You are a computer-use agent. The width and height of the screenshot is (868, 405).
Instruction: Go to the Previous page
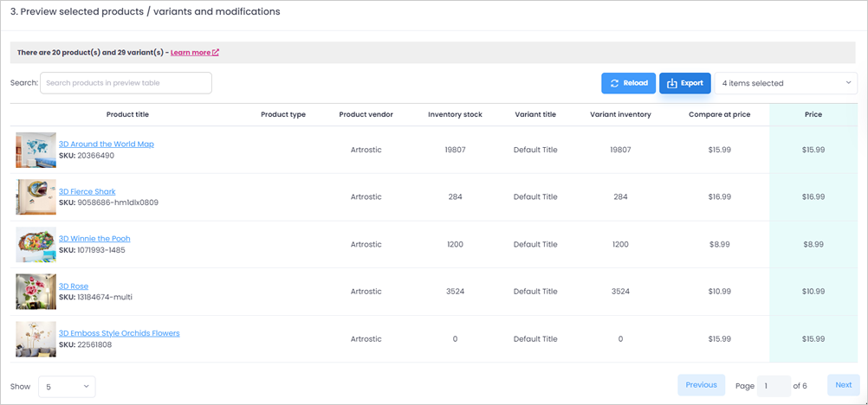[701, 385]
